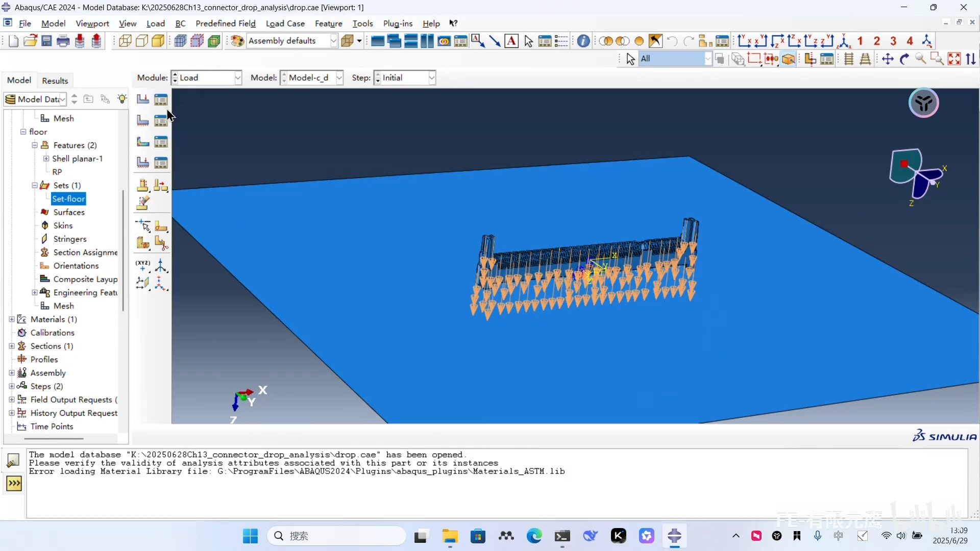
Task: Select the Query information tool icon
Action: (x=583, y=41)
